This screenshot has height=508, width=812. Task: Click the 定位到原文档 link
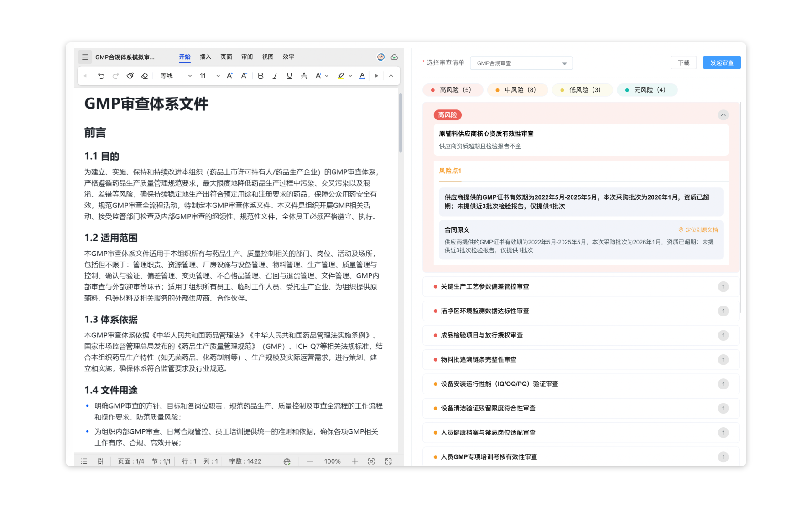698,230
